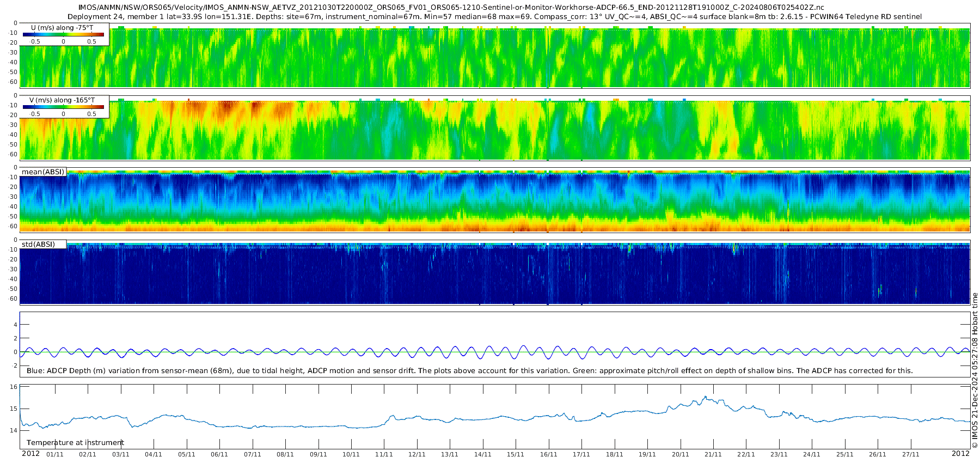Viewport: 980px width, 463px height.
Task: Click the V velocity colorbar legend
Action: [63, 107]
